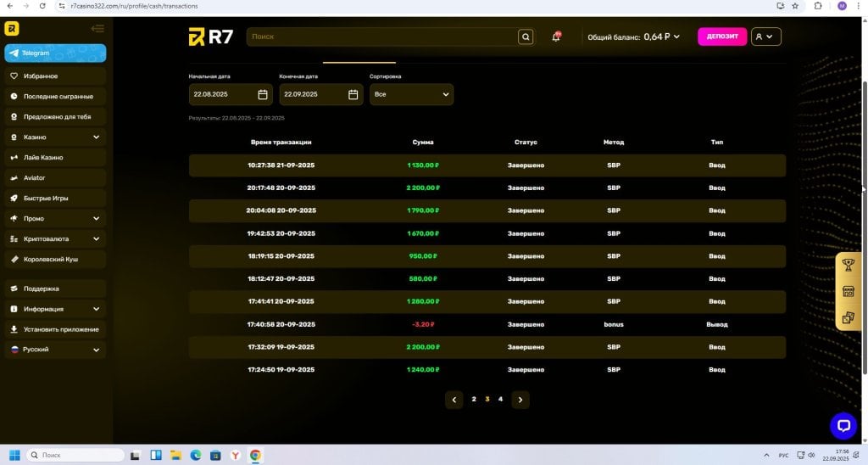868x465 pixels.
Task: Click the ДЕПОЗИТ button
Action: coord(722,36)
